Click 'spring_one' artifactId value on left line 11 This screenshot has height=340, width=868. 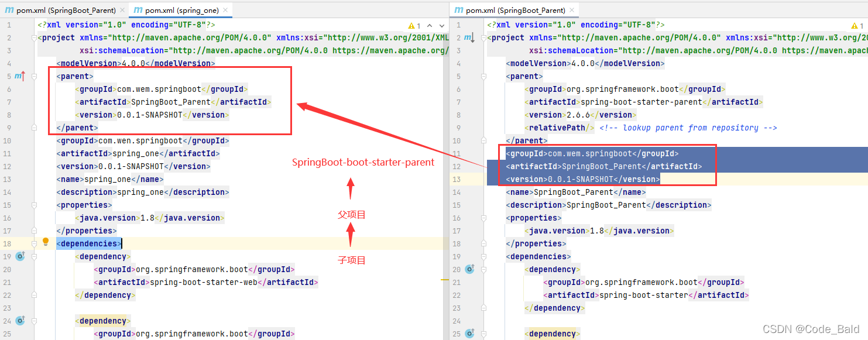pyautogui.click(x=136, y=153)
